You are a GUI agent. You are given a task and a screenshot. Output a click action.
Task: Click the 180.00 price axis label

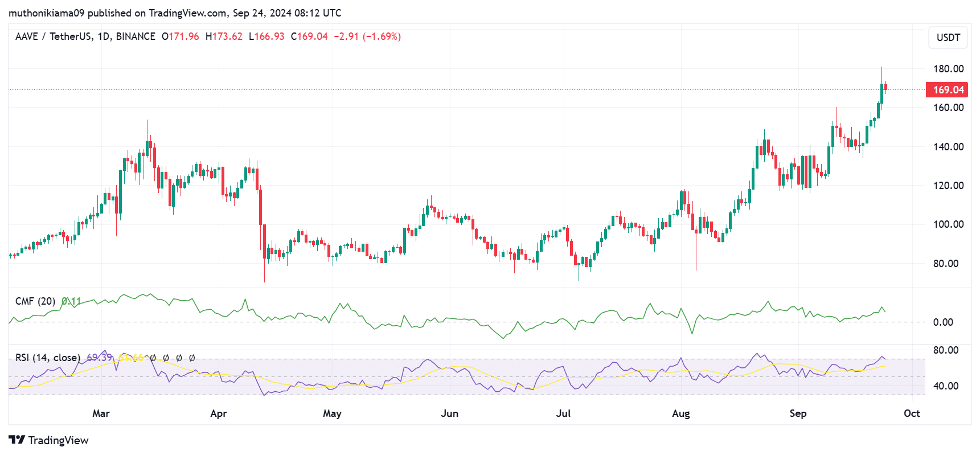[948, 69]
